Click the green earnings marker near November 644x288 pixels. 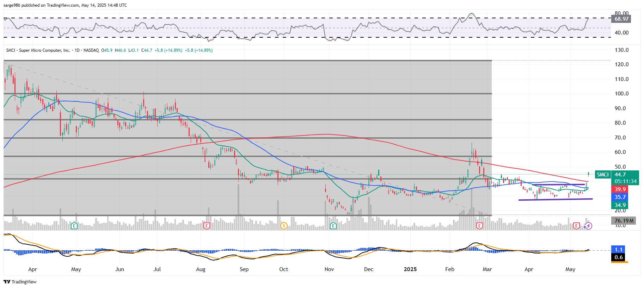pyautogui.click(x=333, y=226)
